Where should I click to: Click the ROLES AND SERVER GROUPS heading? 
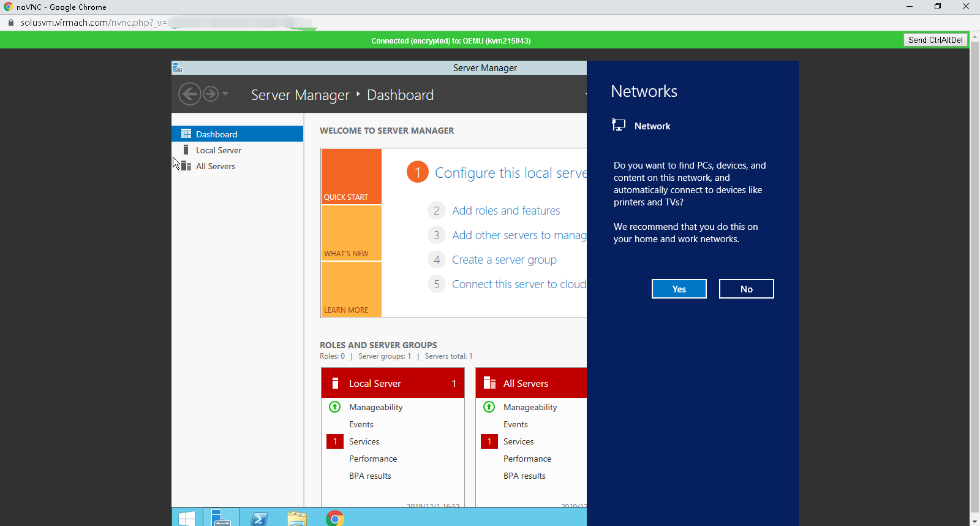(x=379, y=345)
